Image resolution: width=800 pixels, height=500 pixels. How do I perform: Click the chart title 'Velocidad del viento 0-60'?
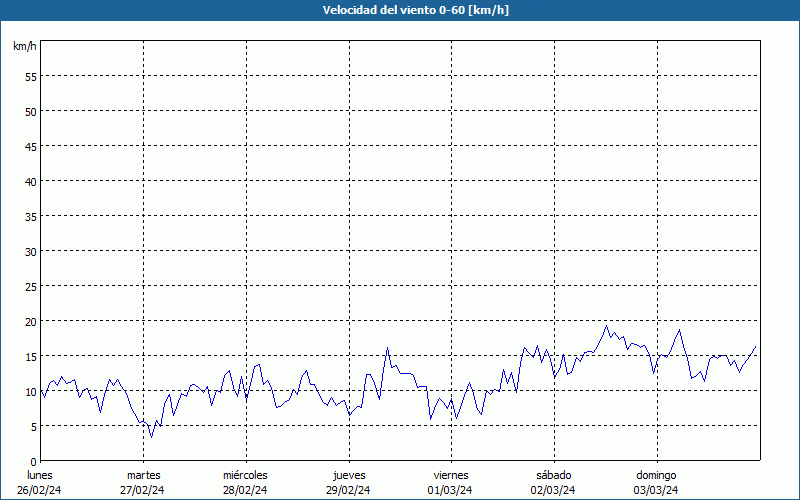point(400,11)
